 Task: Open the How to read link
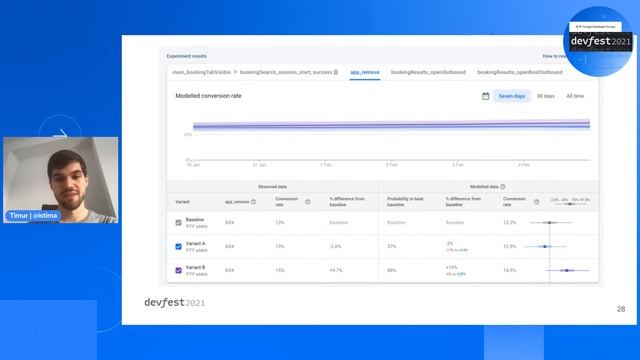tap(554, 56)
